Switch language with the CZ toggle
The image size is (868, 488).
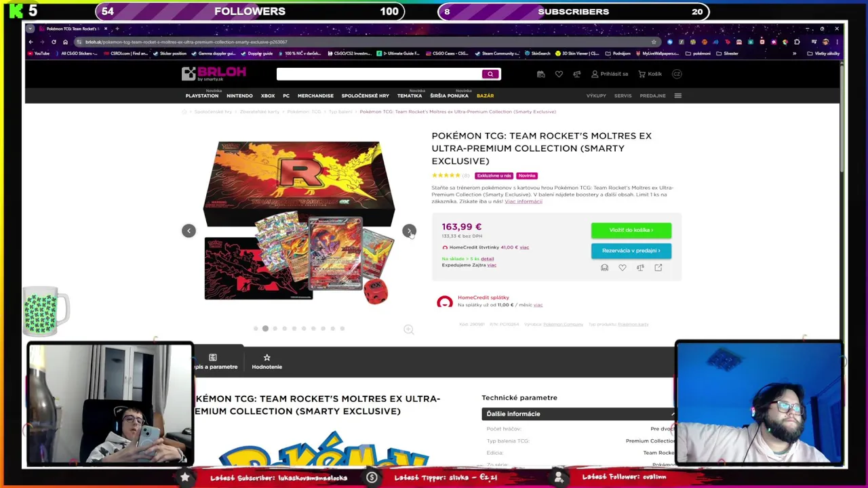pyautogui.click(x=677, y=74)
